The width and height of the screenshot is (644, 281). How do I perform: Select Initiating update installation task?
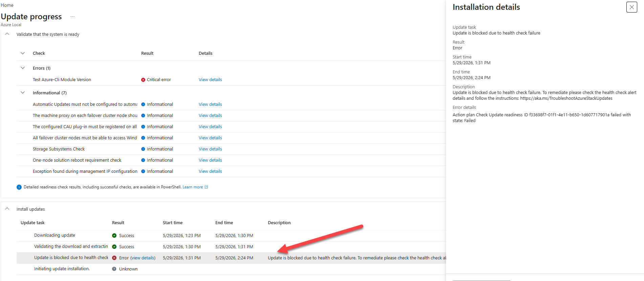[62, 269]
